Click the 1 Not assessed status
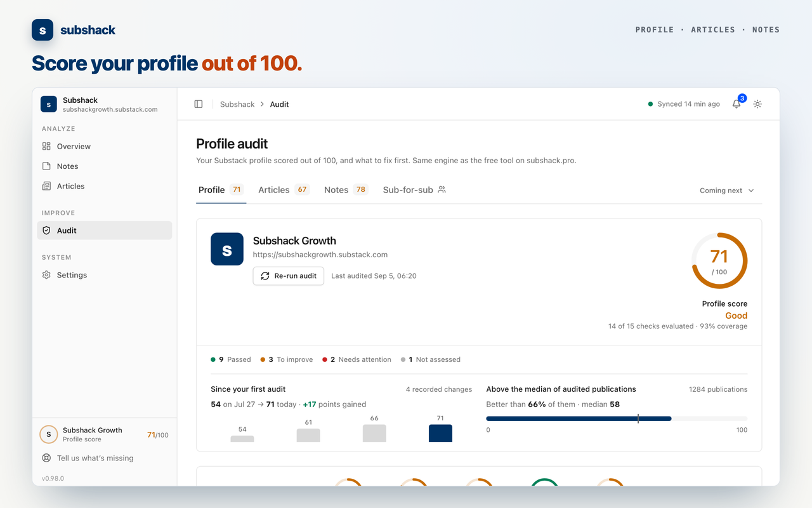Image resolution: width=812 pixels, height=508 pixels. point(431,359)
